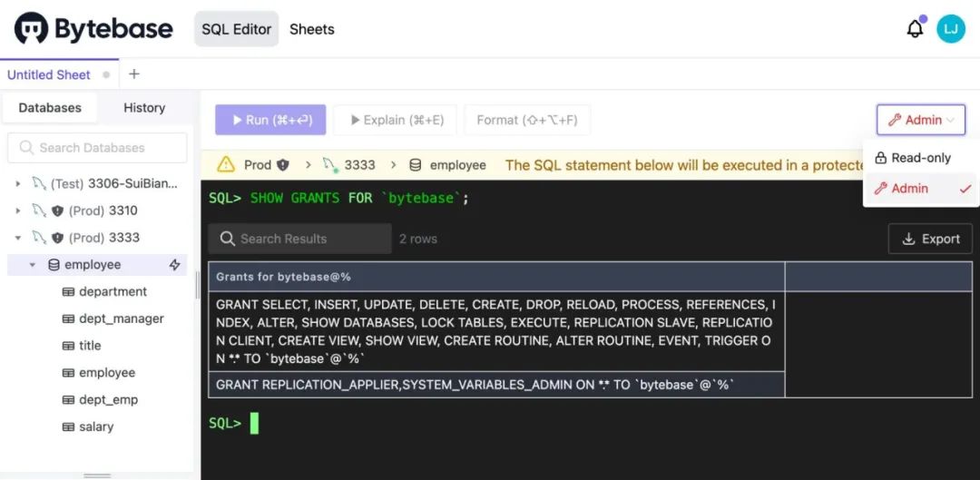Collapse the employee database node
This screenshot has height=480, width=980.
[x=33, y=265]
